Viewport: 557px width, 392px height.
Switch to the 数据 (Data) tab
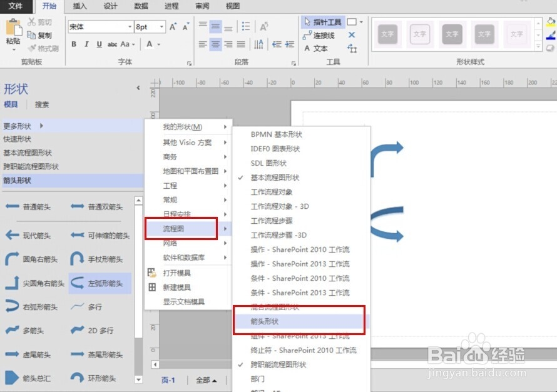coord(141,6)
